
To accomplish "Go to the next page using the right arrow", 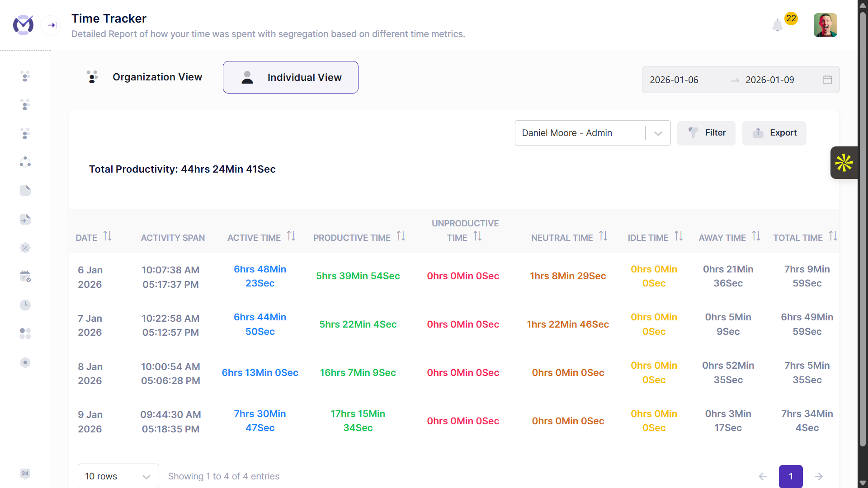I will click(x=819, y=476).
